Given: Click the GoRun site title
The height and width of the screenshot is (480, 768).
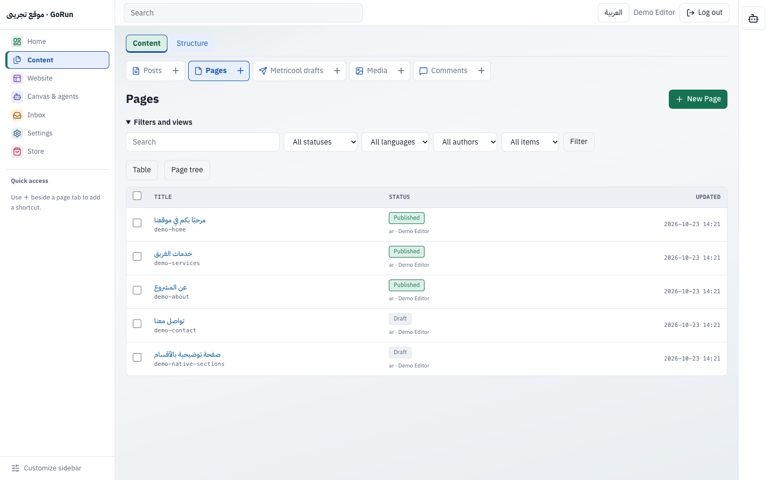Looking at the screenshot, I should click(x=40, y=15).
